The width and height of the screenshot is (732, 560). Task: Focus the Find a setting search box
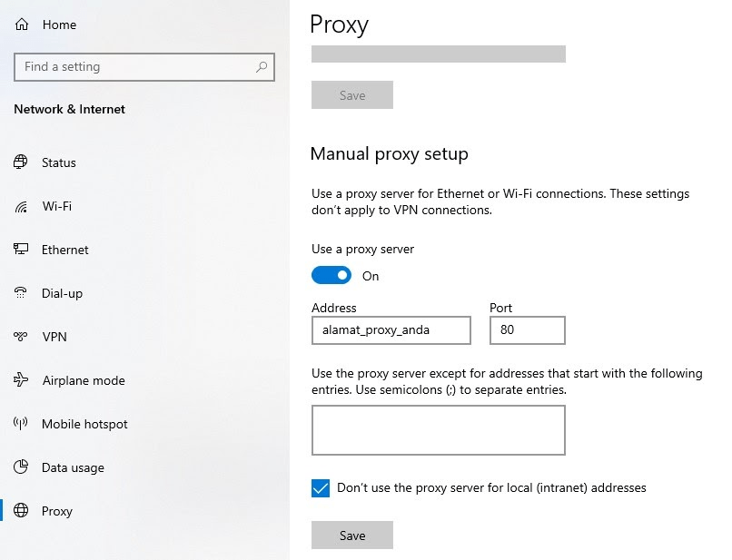point(144,67)
